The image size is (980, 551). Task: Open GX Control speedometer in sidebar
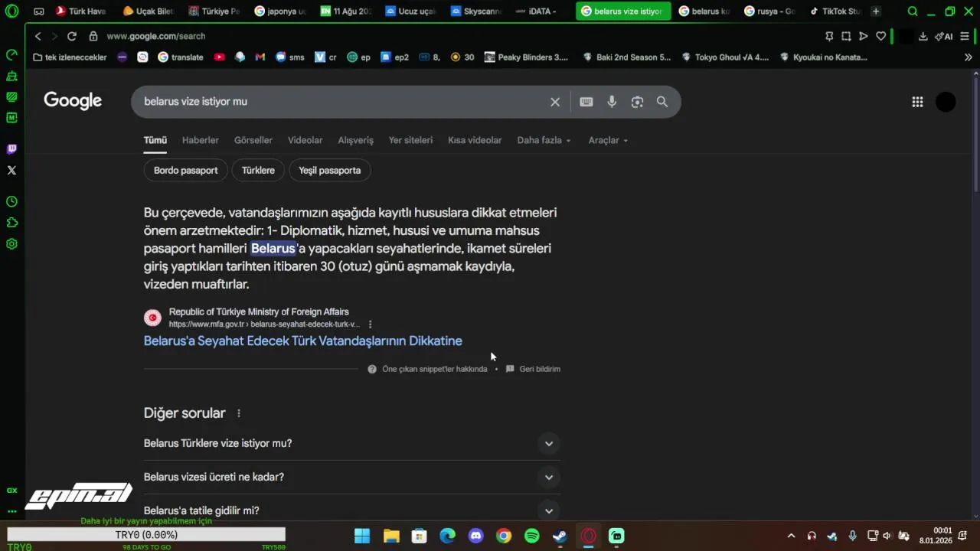pyautogui.click(x=11, y=55)
